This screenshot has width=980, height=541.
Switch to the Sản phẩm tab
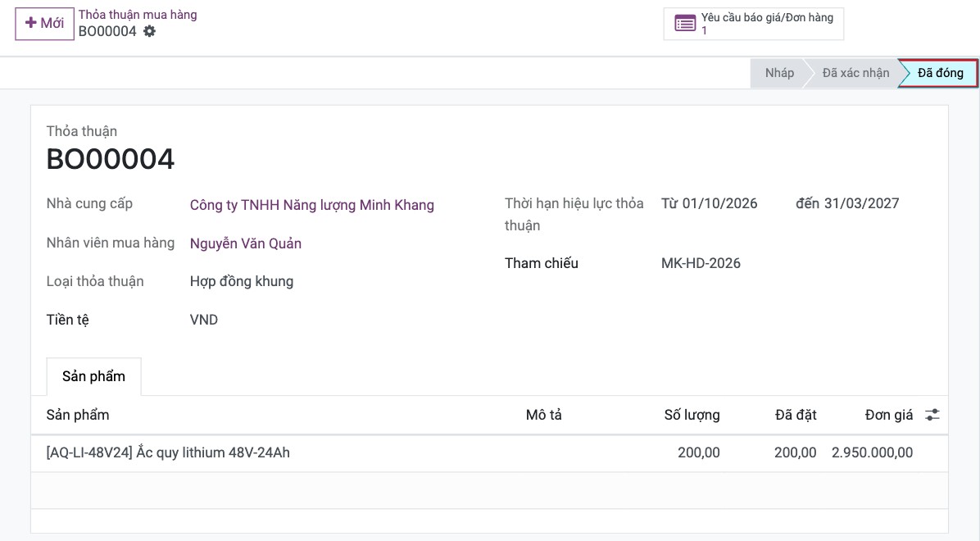coord(93,376)
